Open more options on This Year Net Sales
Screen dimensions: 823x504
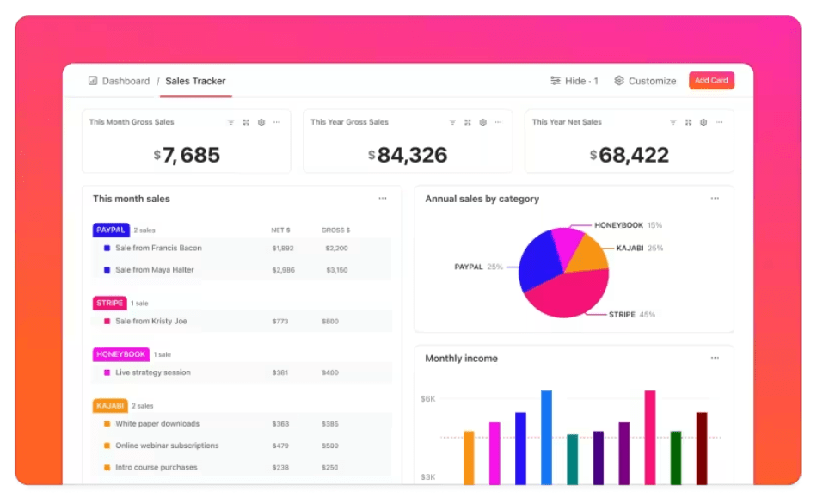pos(719,122)
